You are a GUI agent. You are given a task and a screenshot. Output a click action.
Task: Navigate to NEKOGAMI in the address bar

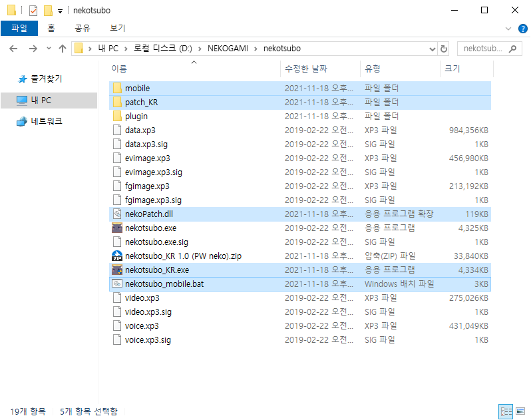pos(228,49)
